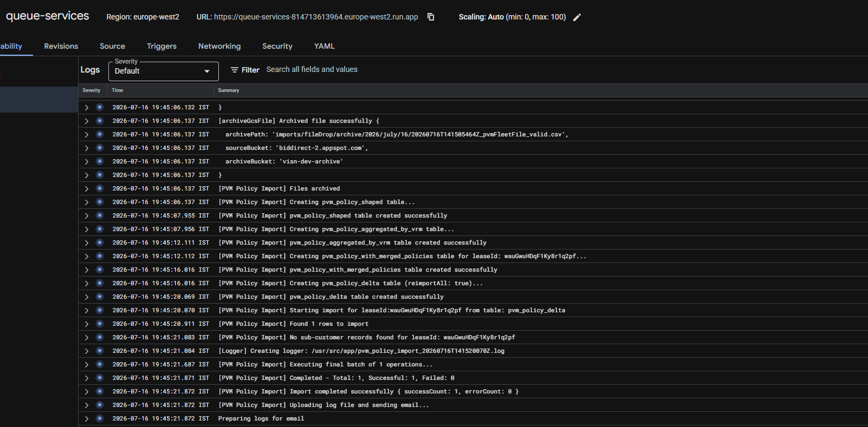Click the 'Logs' panel heading
This screenshot has width=868, height=427.
click(90, 70)
